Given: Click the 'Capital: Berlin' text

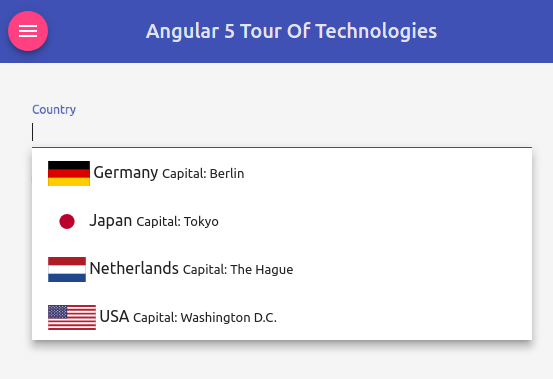Looking at the screenshot, I should click(x=203, y=174).
